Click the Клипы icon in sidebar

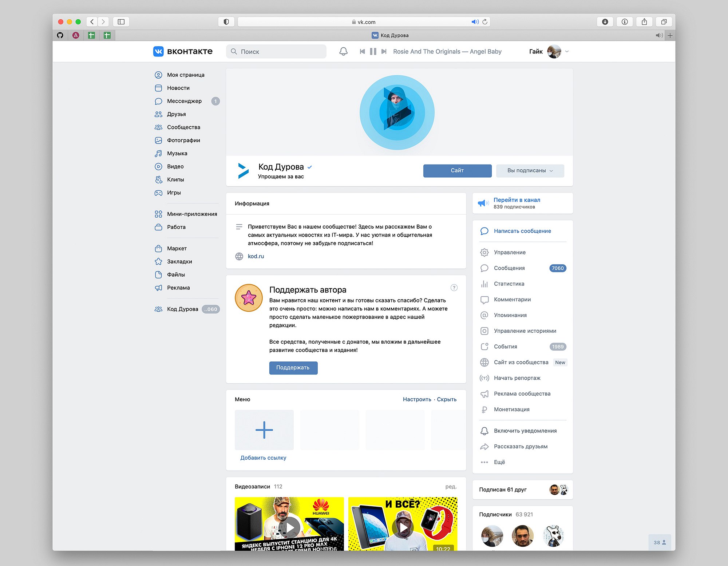click(x=158, y=180)
